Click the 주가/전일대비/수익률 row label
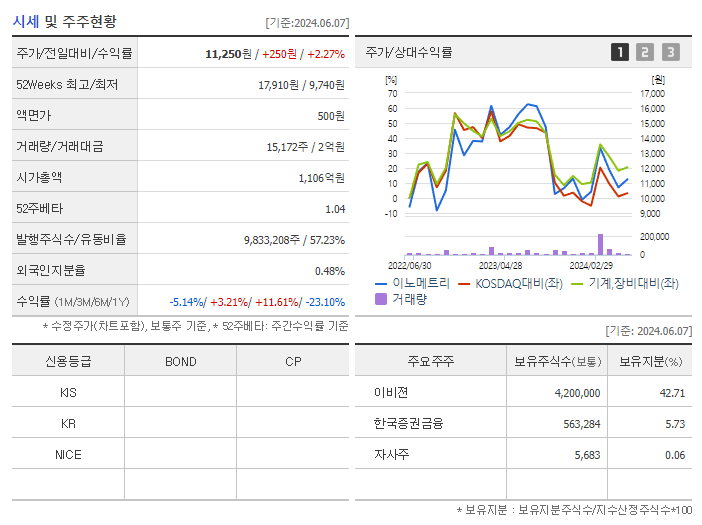Screen dimensions: 702x525 [x=74, y=53]
